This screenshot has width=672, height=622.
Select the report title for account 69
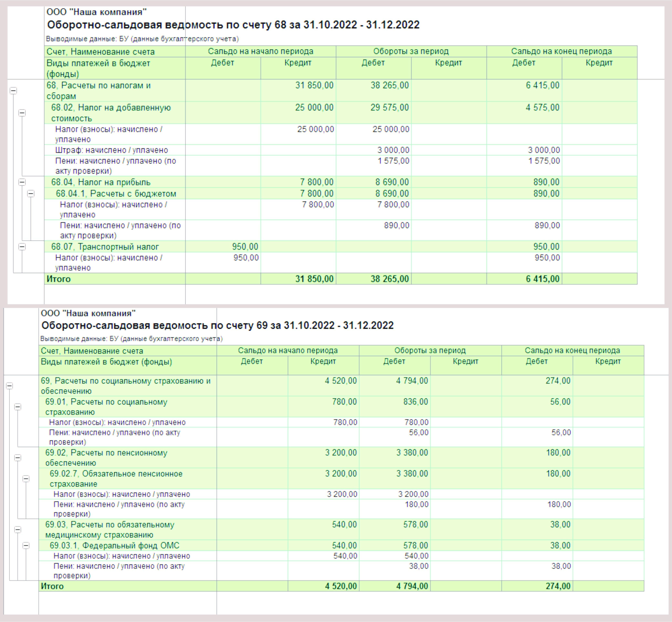tap(217, 326)
